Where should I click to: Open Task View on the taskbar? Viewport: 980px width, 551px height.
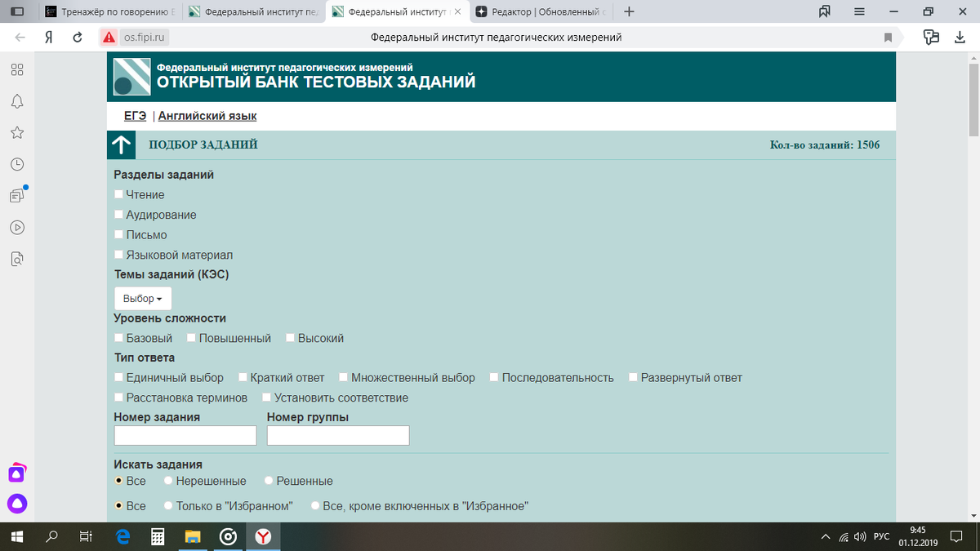(x=85, y=536)
